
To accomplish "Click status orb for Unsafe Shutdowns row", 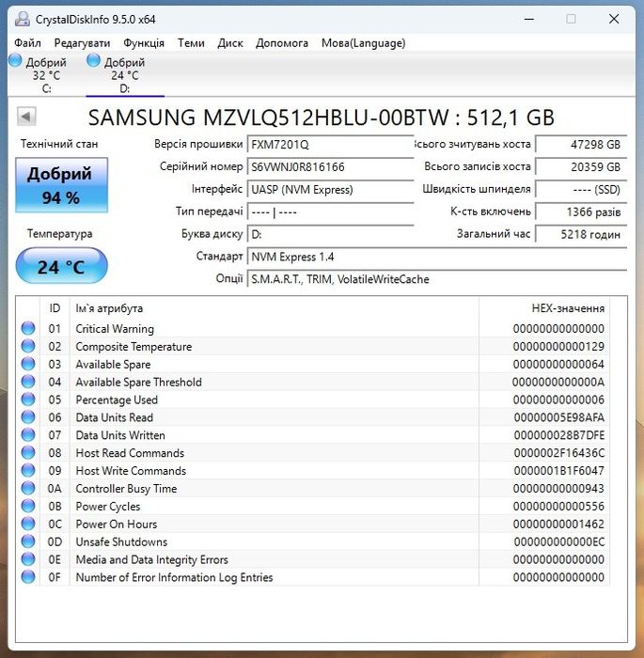I will [x=28, y=541].
